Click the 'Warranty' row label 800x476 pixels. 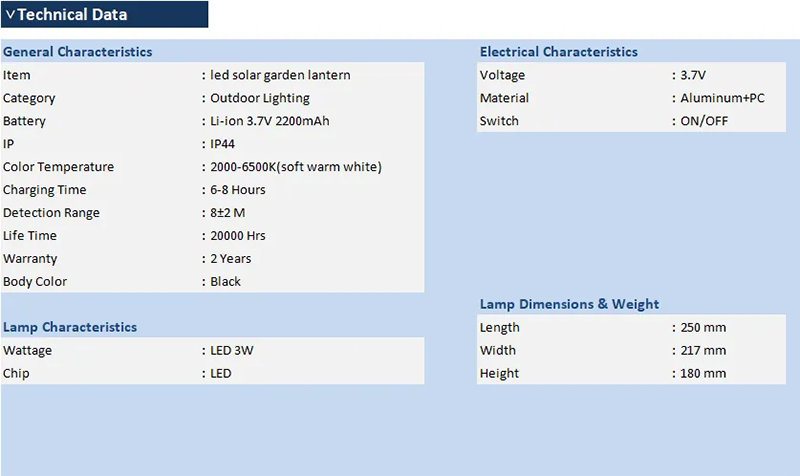click(30, 259)
